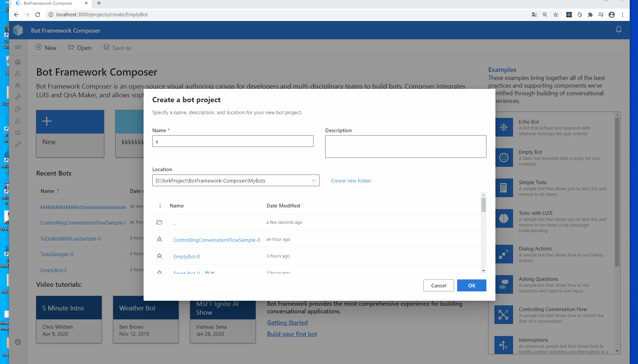The width and height of the screenshot is (638, 364).
Task: Open the parent directory '..' entry
Action: point(175,223)
